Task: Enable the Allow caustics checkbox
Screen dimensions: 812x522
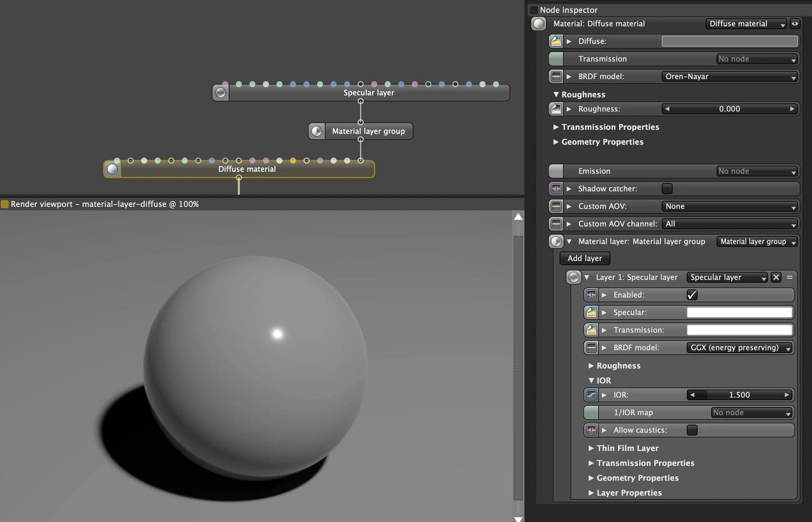Action: tap(692, 430)
